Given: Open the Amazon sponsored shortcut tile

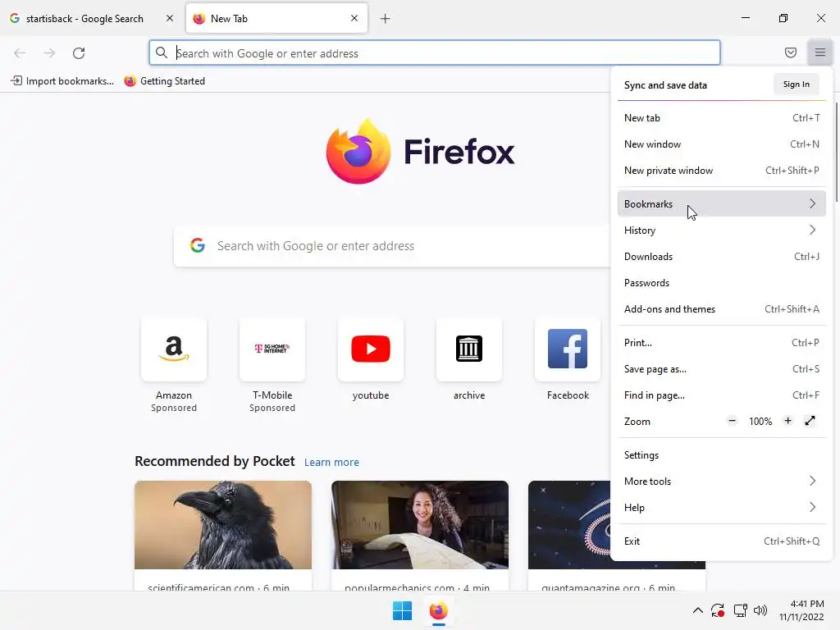Looking at the screenshot, I should [174, 349].
